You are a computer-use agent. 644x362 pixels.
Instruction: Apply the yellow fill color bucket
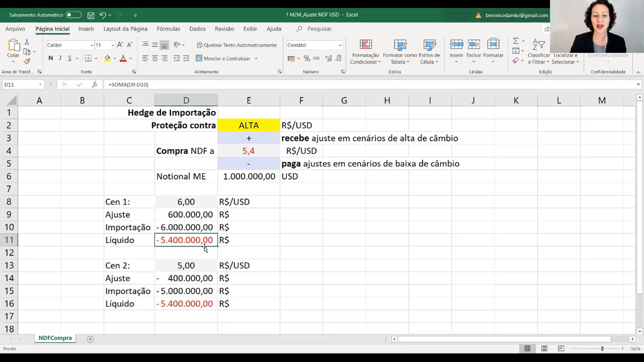pyautogui.click(x=107, y=58)
